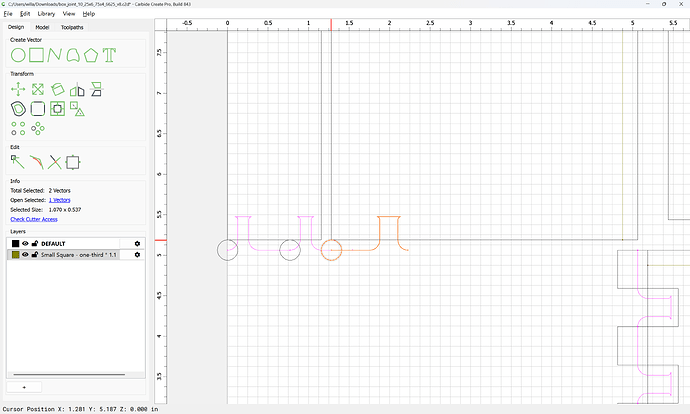Open the Library menu
This screenshot has height=414, width=690.
click(x=46, y=14)
